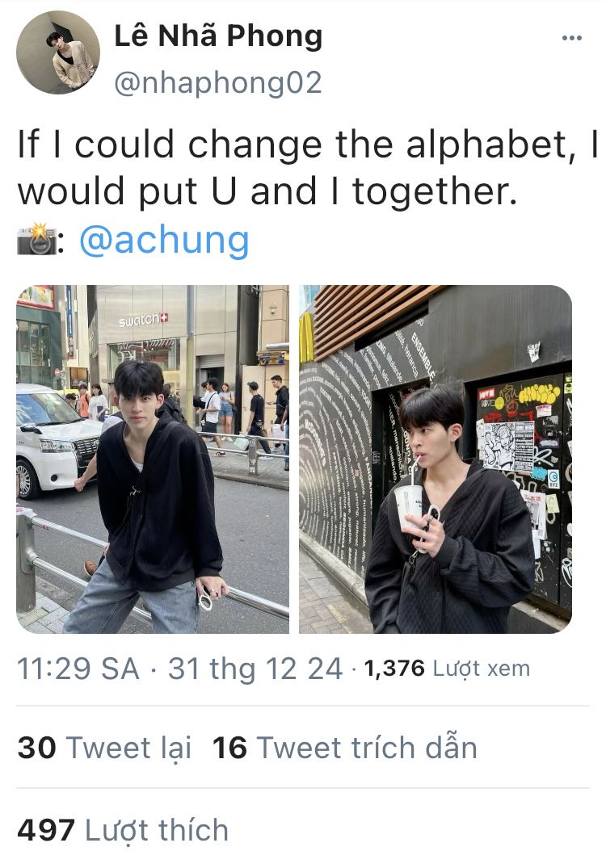The width and height of the screenshot is (606, 868).
Task: Click the number 497 likes count
Action: (46, 830)
